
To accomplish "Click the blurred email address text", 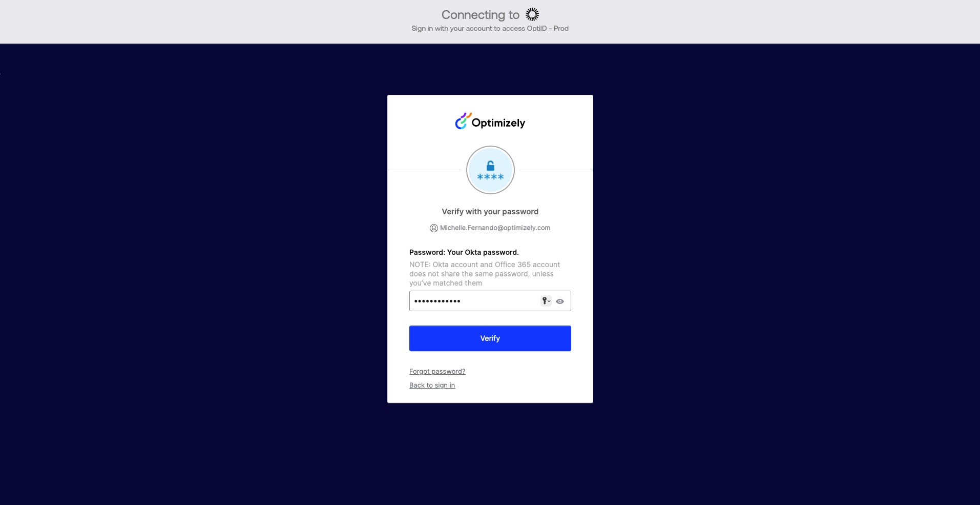I will point(495,228).
